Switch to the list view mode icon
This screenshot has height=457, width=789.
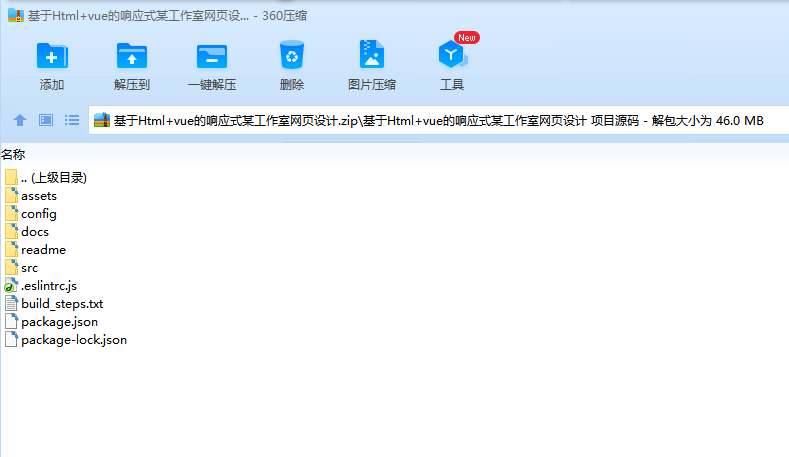pos(72,120)
